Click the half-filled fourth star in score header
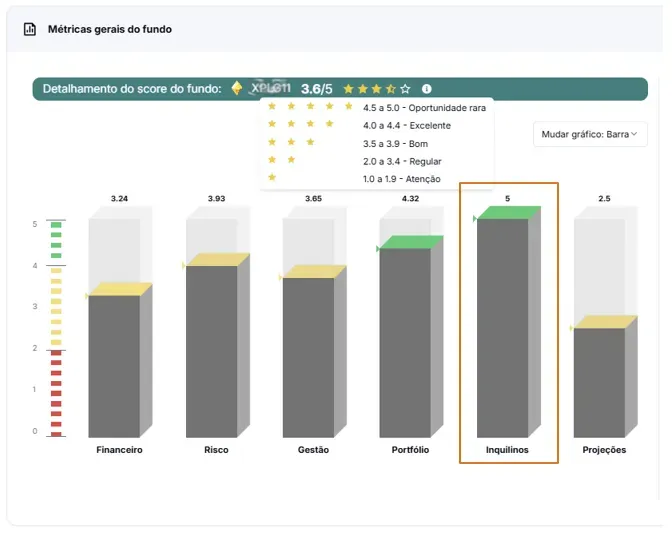The width and height of the screenshot is (672, 537). point(391,89)
